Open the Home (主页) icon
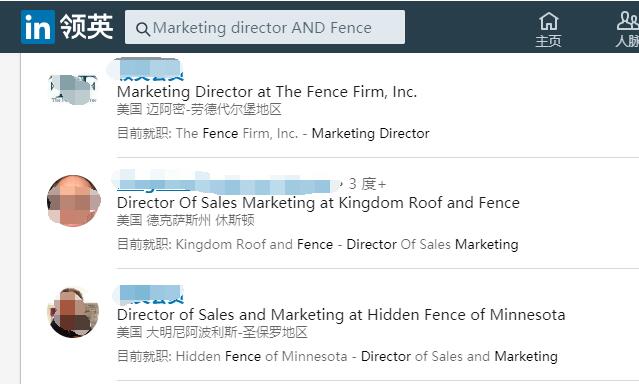 [549, 29]
